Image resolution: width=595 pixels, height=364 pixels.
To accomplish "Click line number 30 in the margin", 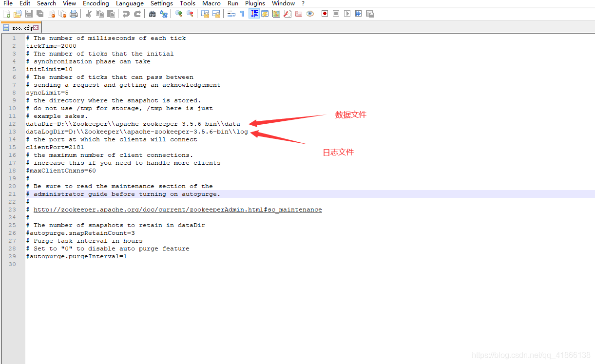I will (x=13, y=264).
